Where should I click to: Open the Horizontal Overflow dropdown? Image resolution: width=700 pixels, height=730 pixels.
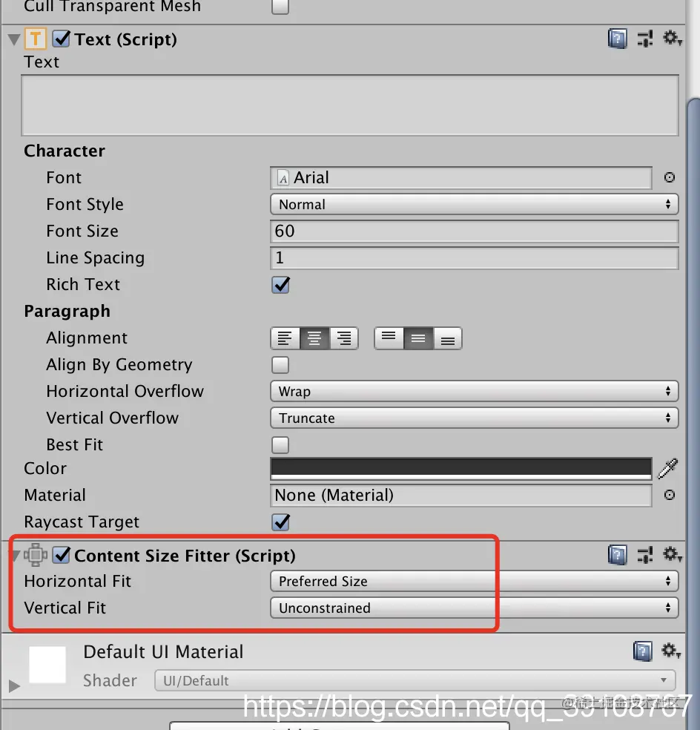[x=474, y=391]
